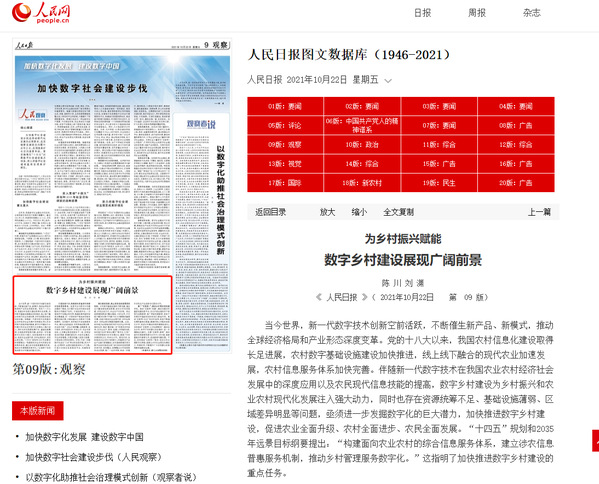Open the 杂志 menu item
The height and width of the screenshot is (484, 599).
(531, 13)
